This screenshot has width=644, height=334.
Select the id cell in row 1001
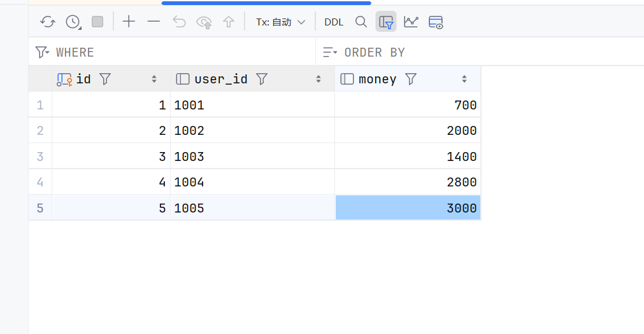(111, 104)
